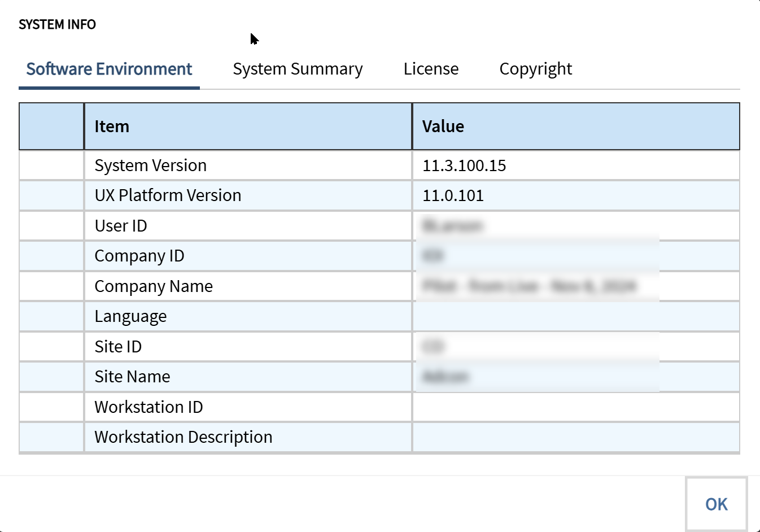Select the 11.3.100.15 value cell
Image resolution: width=760 pixels, height=532 pixels.
tap(576, 165)
